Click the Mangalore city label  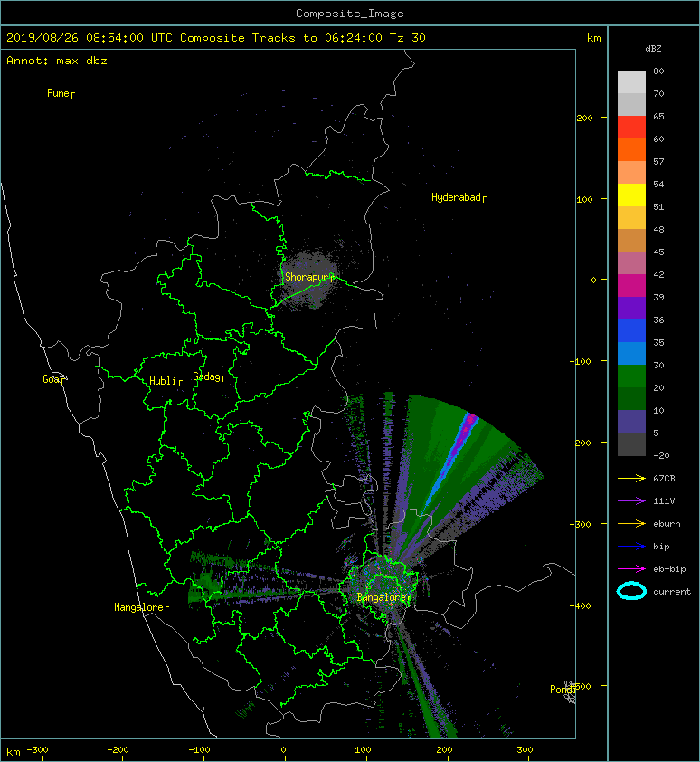(x=141, y=607)
